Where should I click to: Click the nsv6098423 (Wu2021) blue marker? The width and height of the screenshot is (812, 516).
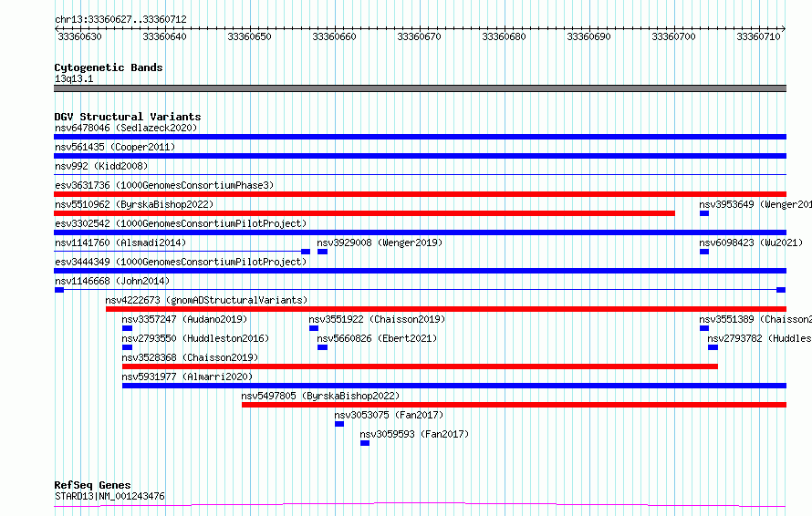coord(704,252)
